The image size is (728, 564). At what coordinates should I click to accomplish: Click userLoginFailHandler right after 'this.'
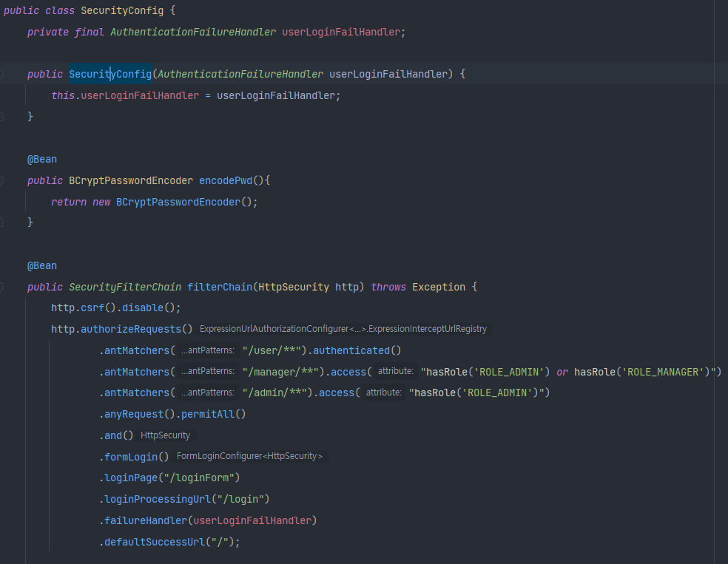coord(141,95)
